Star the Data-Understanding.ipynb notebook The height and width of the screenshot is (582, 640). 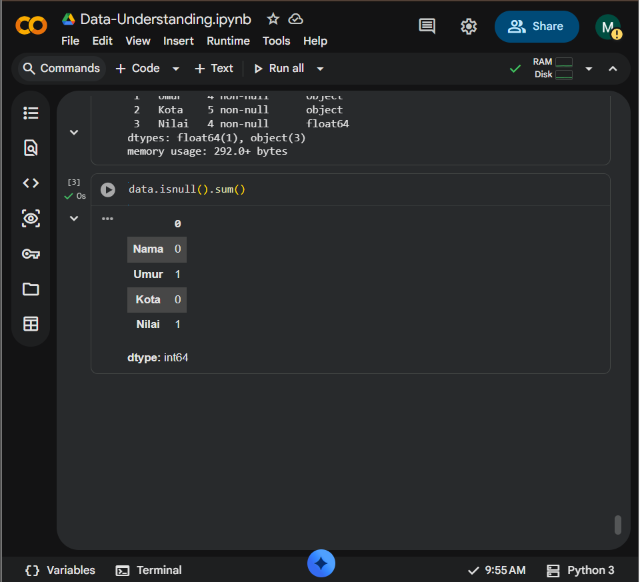click(273, 19)
